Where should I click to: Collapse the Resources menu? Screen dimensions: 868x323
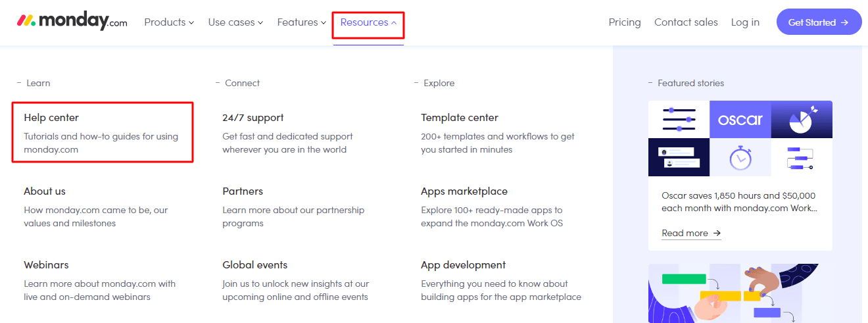click(368, 22)
